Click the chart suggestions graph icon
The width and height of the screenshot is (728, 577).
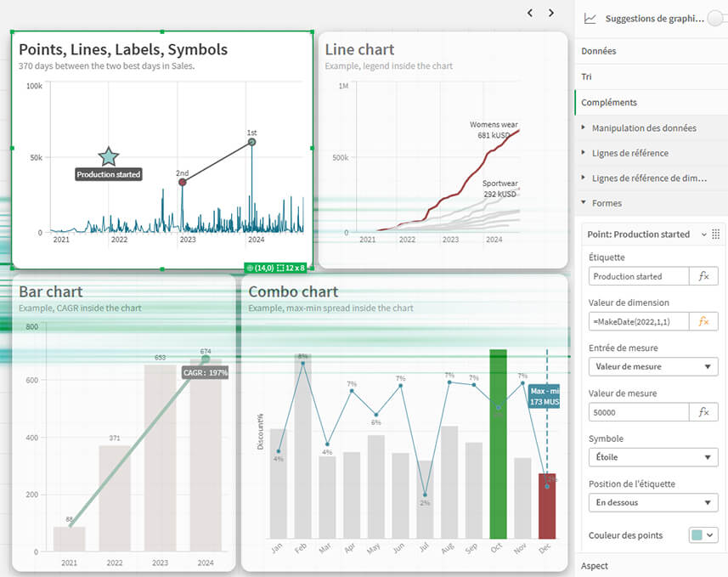pyautogui.click(x=592, y=17)
